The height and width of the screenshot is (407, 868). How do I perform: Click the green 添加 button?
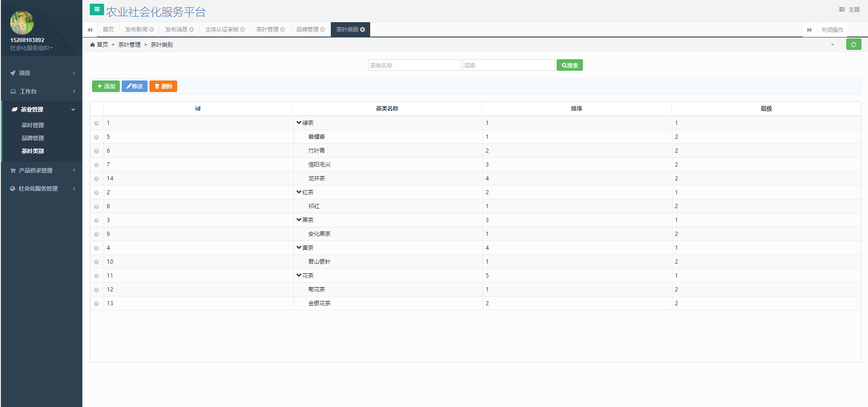tap(106, 86)
